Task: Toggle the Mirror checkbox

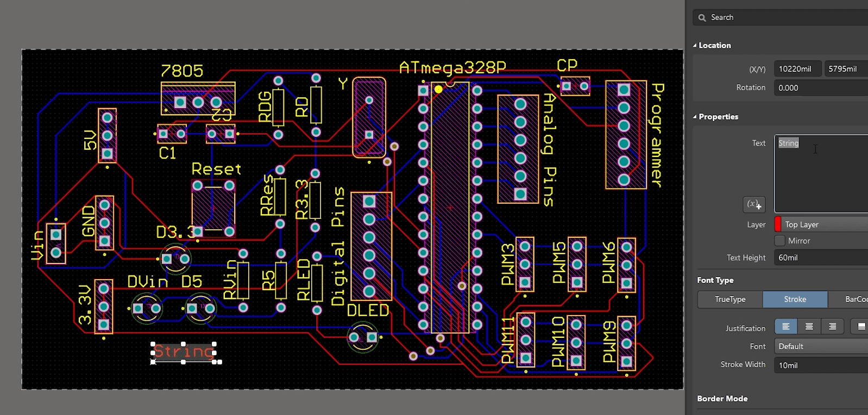Action: [780, 241]
